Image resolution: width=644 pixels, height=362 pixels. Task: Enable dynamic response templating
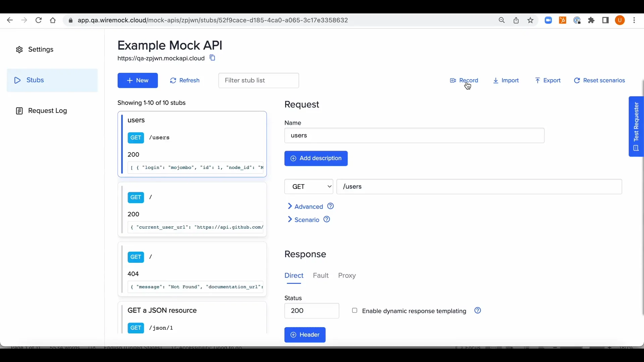(355, 310)
